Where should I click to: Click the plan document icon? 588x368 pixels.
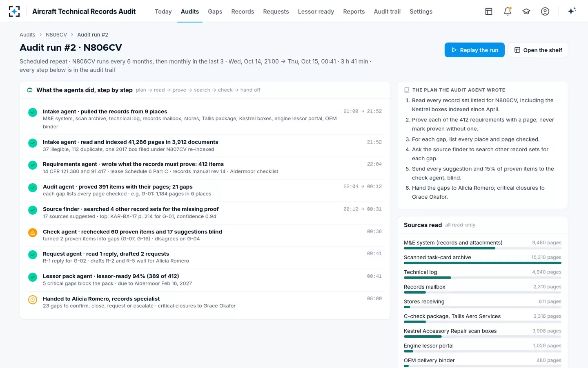(x=407, y=90)
